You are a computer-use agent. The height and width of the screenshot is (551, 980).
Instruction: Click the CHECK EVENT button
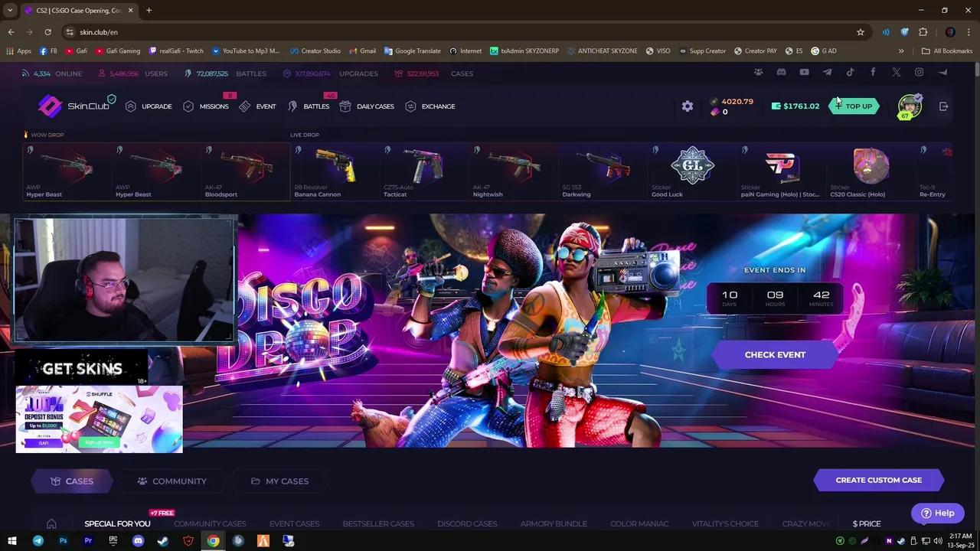coord(775,355)
